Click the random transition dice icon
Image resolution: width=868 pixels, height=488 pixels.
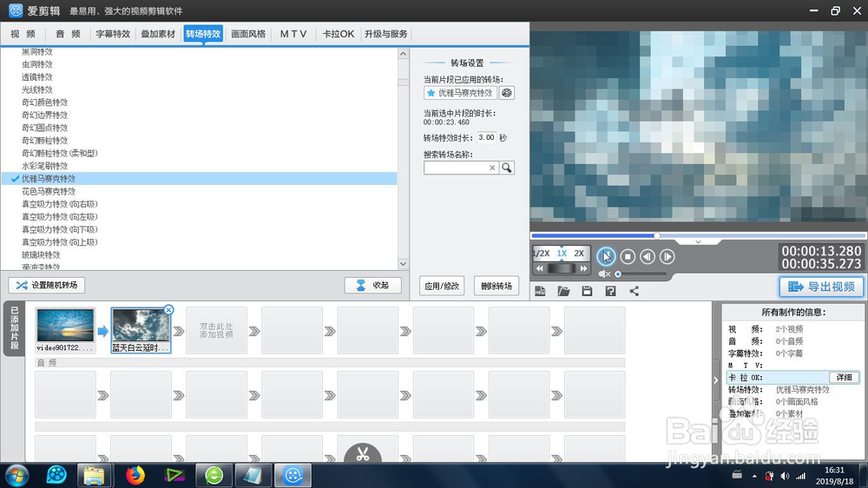click(x=507, y=93)
